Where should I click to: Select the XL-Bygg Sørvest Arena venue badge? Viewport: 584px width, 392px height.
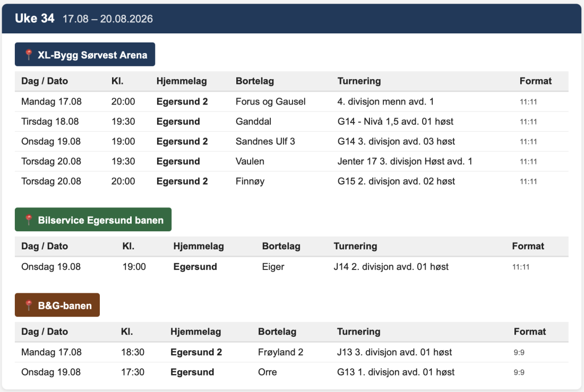pyautogui.click(x=85, y=54)
